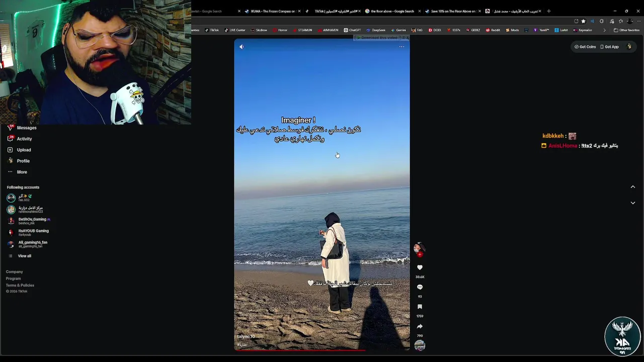
Task: Open the AIMHAVEN bookmark
Action: coord(328,30)
